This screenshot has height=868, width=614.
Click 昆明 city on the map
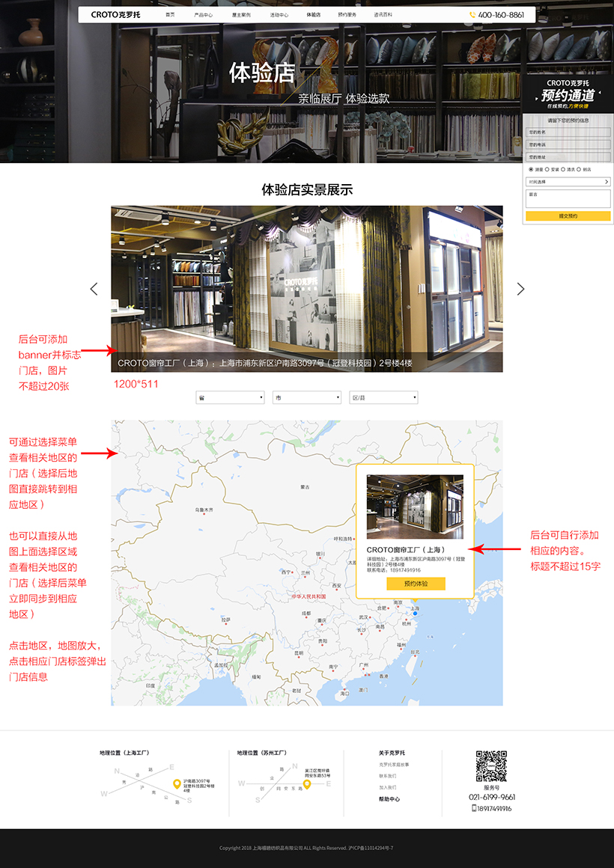(x=299, y=653)
